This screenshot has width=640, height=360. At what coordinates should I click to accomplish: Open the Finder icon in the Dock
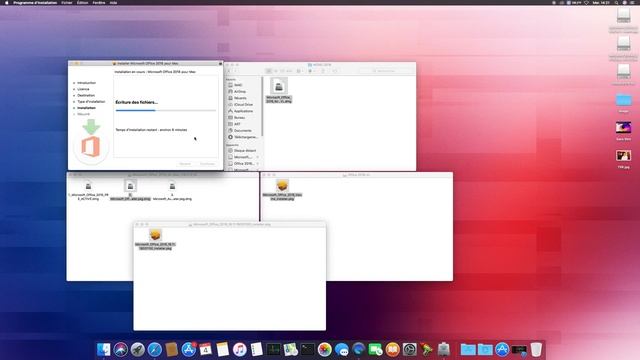(x=104, y=349)
